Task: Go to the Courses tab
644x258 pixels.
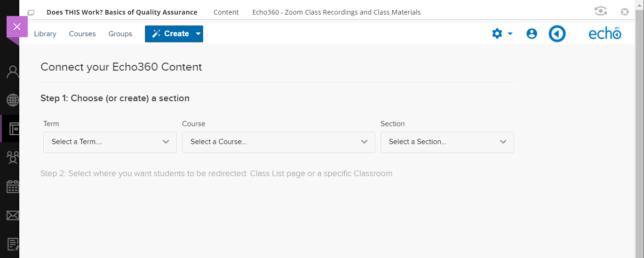Action: [82, 34]
